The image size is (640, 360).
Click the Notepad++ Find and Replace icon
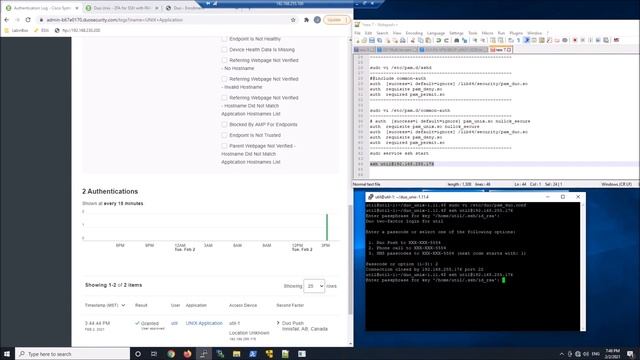pyautogui.click(x=464, y=40)
